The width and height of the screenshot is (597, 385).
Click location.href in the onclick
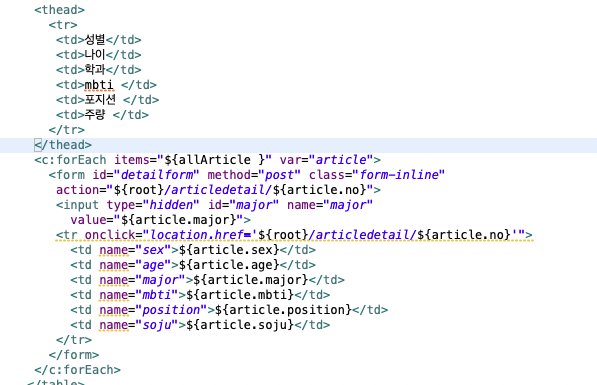tap(201, 235)
